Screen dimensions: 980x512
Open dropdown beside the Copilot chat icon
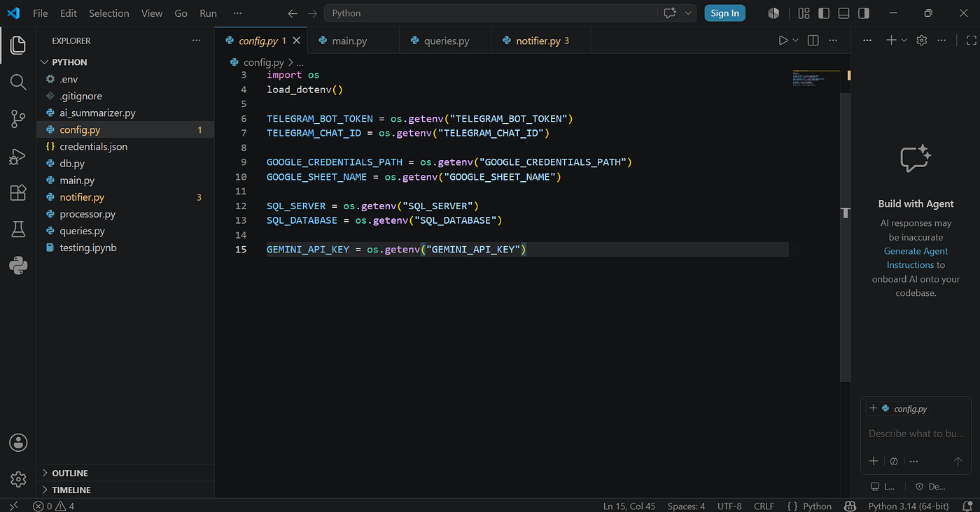click(688, 13)
